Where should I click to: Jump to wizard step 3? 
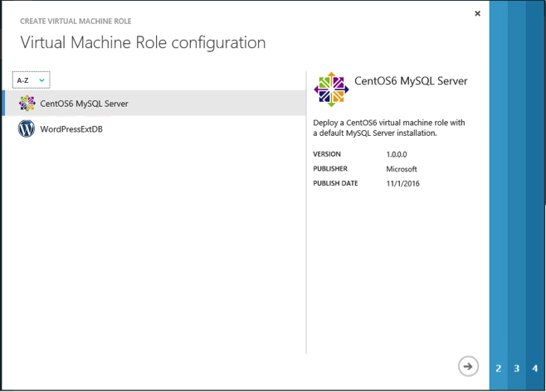516,368
